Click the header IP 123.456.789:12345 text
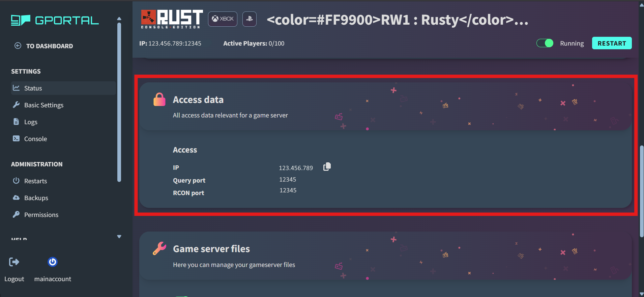The width and height of the screenshot is (644, 297). [x=170, y=43]
